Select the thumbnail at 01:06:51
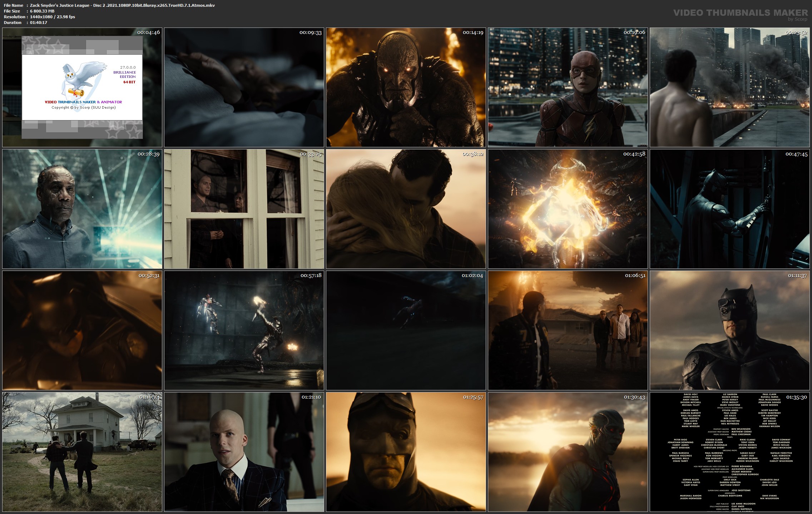Screen dimensions: 812x514 [568, 330]
